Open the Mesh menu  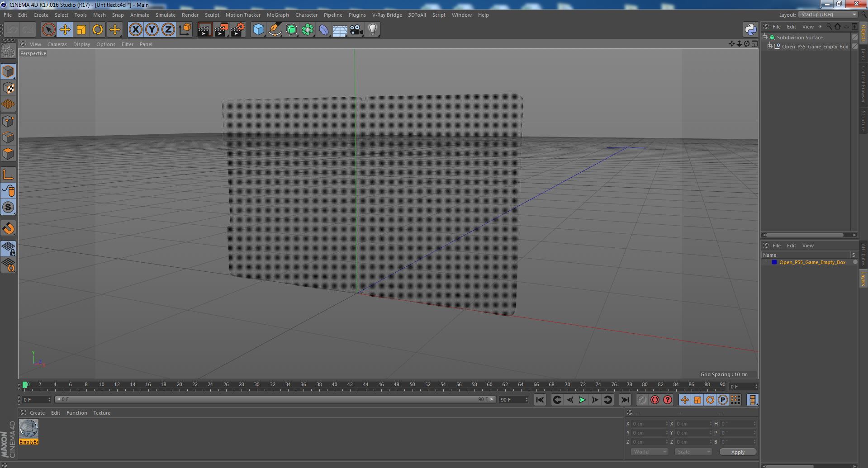(100, 15)
